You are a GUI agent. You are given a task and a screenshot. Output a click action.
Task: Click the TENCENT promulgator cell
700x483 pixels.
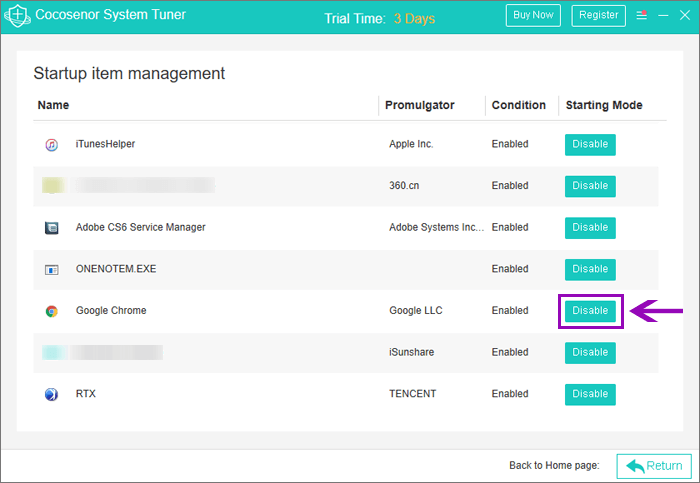click(x=412, y=394)
